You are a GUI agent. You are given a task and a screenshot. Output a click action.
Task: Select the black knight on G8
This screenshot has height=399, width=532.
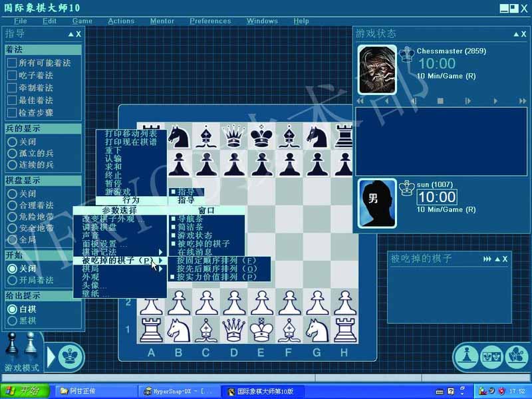pos(317,136)
